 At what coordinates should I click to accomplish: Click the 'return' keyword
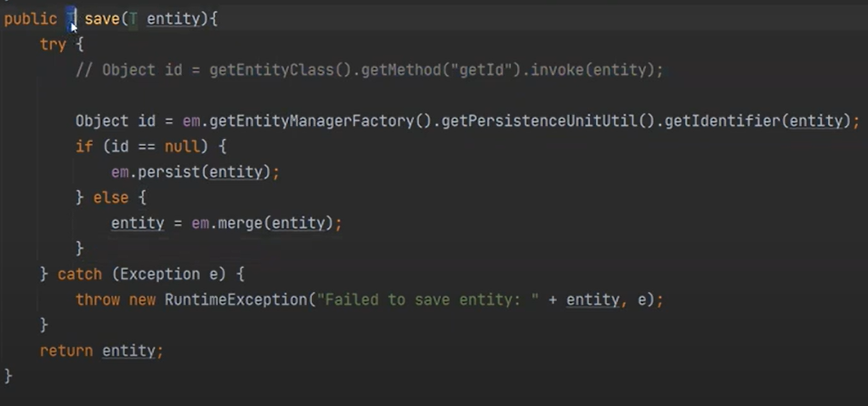[65, 351]
